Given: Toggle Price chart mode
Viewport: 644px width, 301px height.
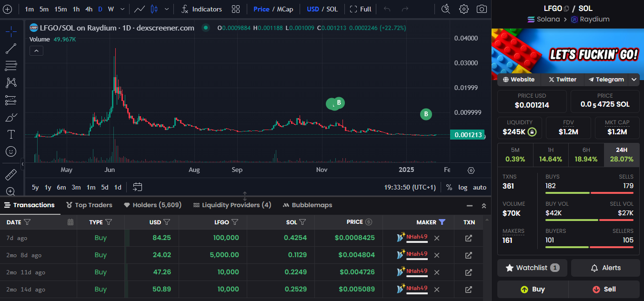Looking at the screenshot, I should (262, 9).
